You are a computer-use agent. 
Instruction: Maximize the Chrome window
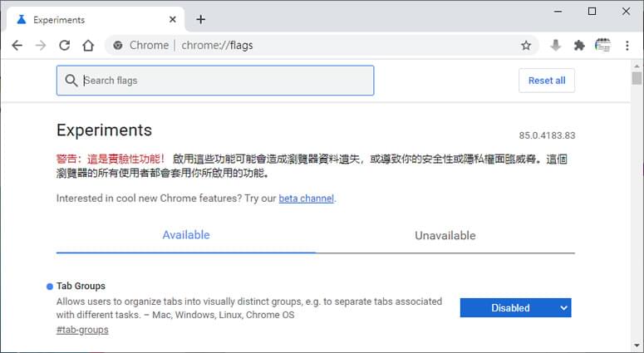[592, 12]
